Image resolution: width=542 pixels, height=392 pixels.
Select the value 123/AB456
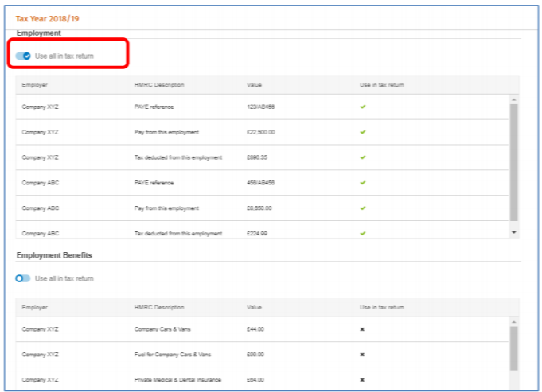(x=260, y=107)
